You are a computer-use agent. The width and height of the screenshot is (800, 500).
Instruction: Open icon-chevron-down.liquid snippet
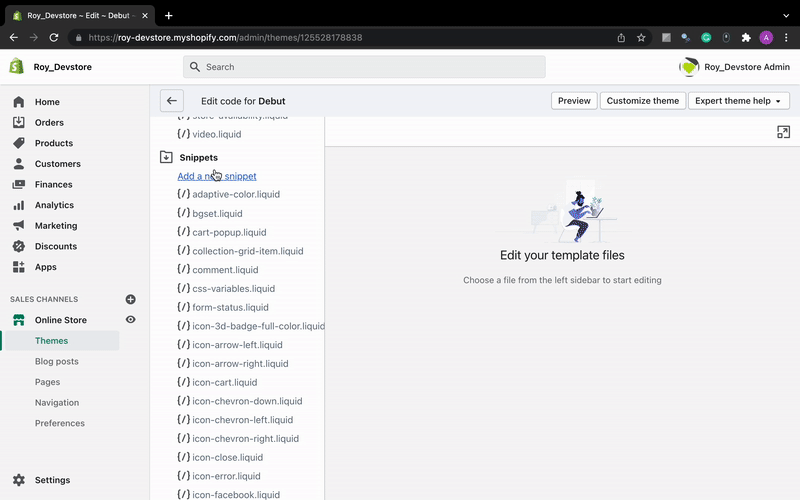click(x=240, y=401)
